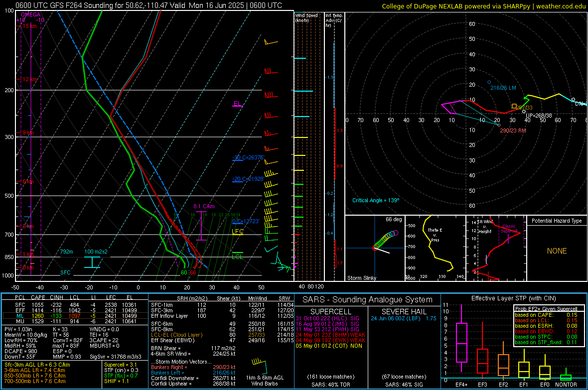Viewport: 588px width, 390px height.
Task: Click the orange square marker on hodograph
Action: tap(514, 107)
